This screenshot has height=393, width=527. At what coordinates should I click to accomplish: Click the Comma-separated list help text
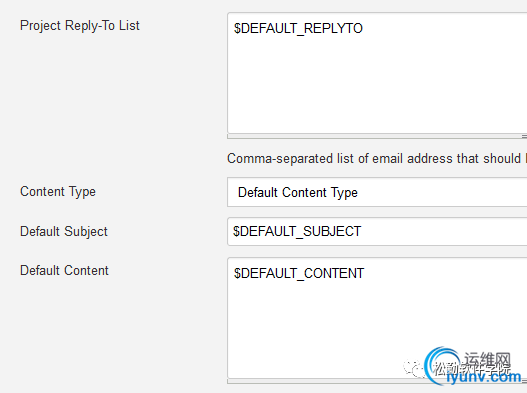coord(376,158)
